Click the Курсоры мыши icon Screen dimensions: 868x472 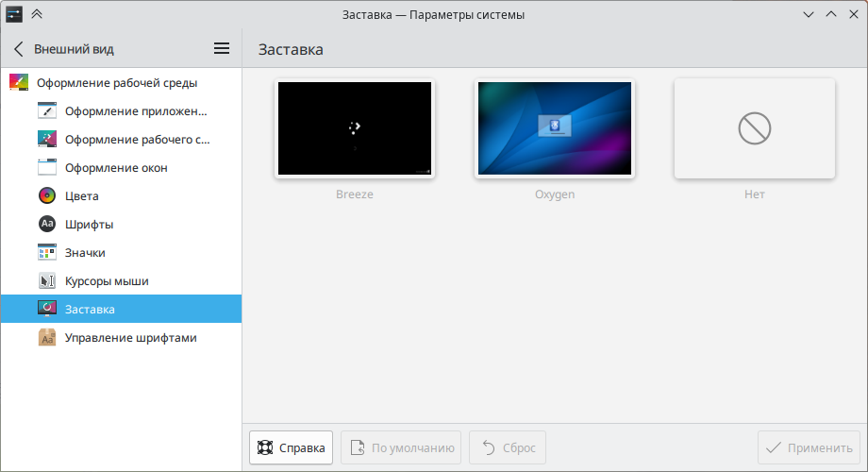coord(47,281)
